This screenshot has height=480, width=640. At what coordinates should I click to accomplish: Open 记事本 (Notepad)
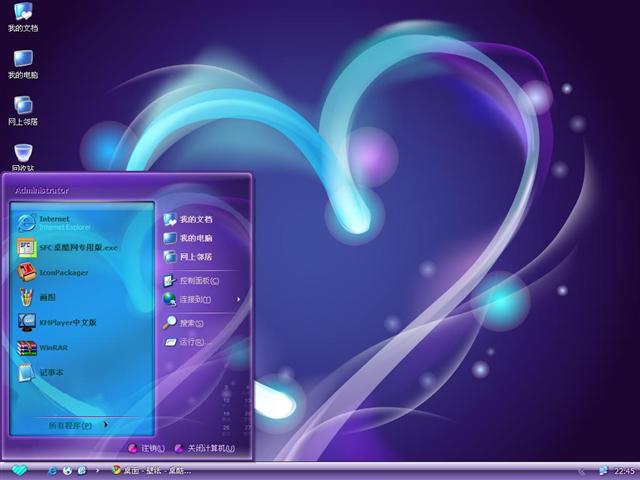tap(50, 372)
